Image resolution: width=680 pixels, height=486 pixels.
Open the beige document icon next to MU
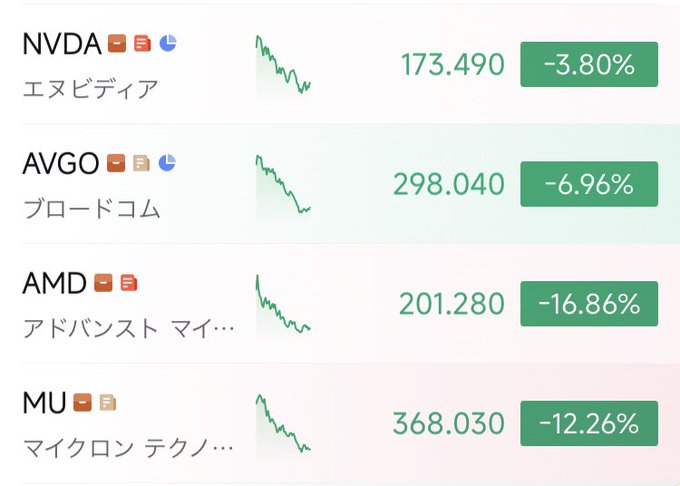click(107, 403)
